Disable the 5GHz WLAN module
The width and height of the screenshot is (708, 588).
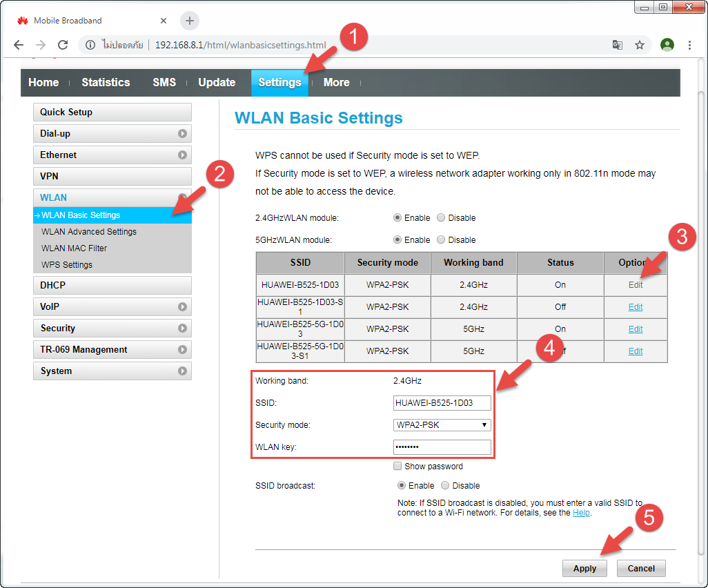pyautogui.click(x=441, y=239)
